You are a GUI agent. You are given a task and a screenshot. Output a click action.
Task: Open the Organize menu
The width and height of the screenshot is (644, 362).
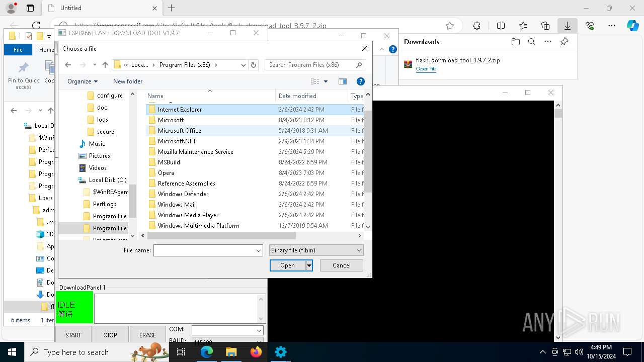[83, 81]
